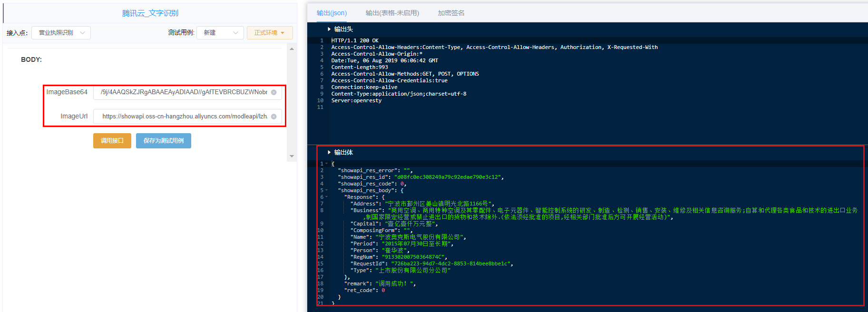Click the BODY: label
The image size is (868, 312).
click(x=31, y=59)
